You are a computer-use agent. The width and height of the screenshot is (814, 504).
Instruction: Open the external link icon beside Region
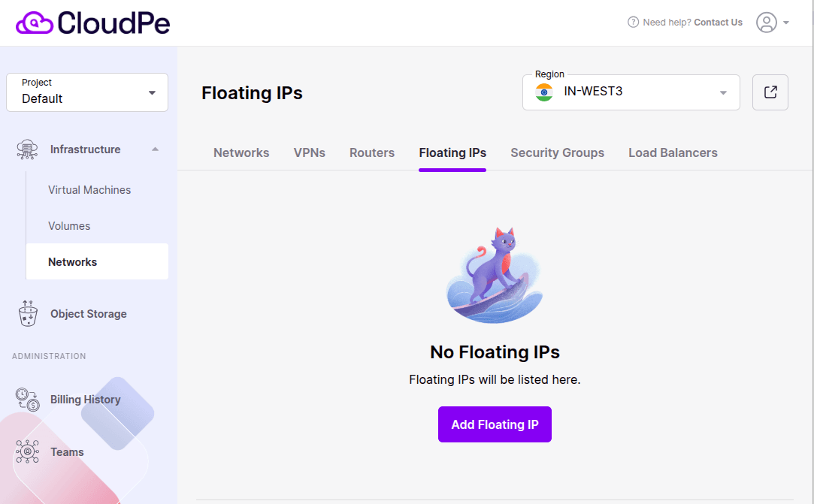(x=770, y=92)
